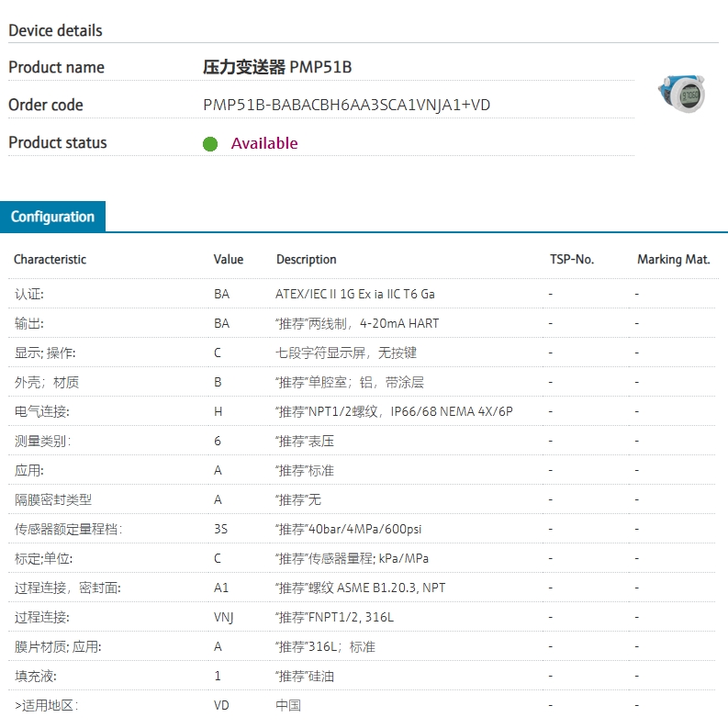
Task: Click the Available product status text
Action: point(264,143)
